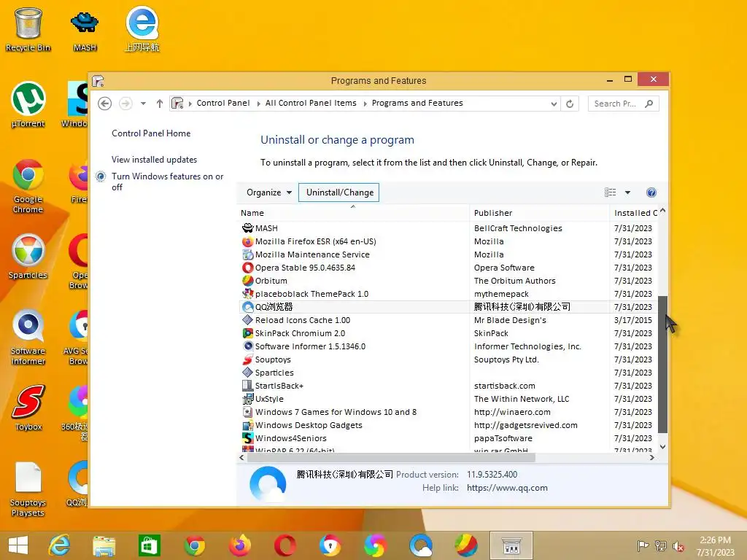This screenshot has height=560, width=747.
Task: Open the https://www.qq.com help link
Action: [507, 488]
